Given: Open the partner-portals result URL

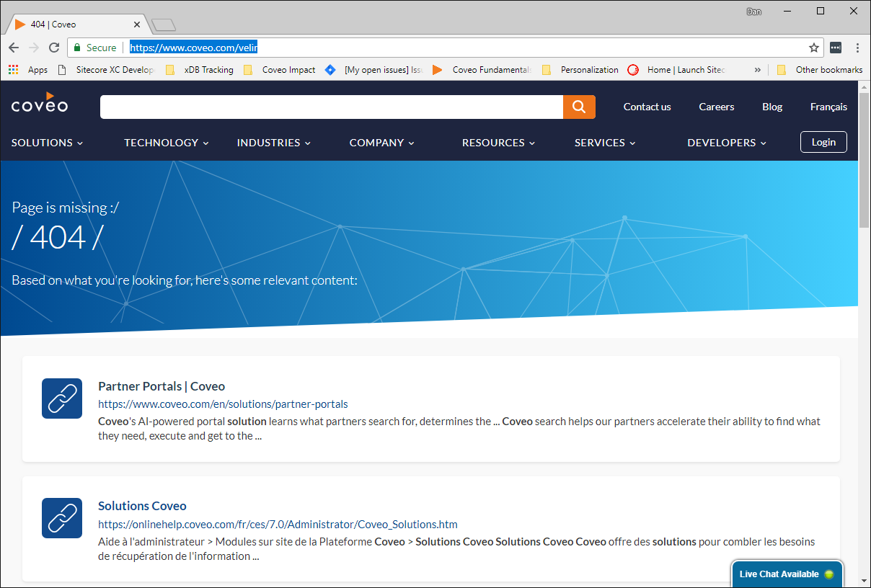Looking at the screenshot, I should (x=223, y=404).
